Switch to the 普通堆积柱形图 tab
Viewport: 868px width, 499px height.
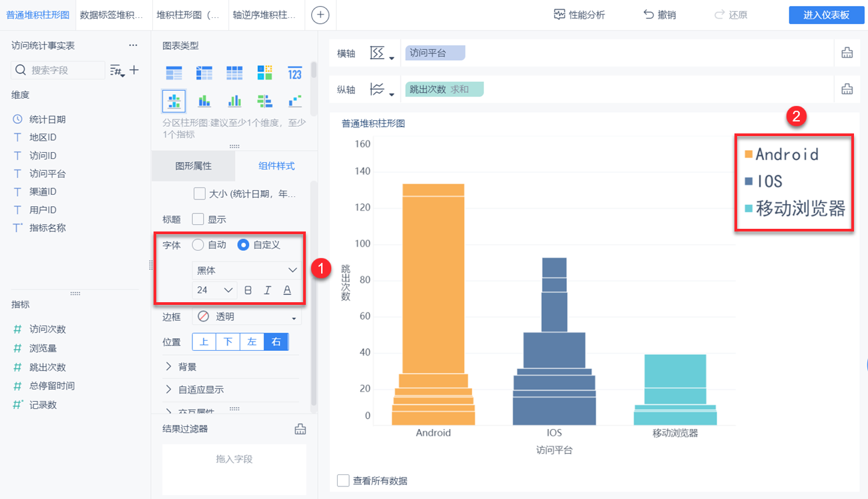(37, 15)
